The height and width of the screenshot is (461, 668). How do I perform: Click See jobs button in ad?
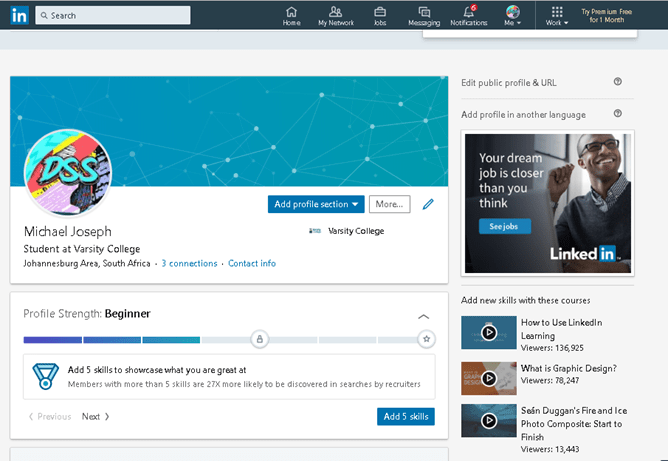[505, 226]
